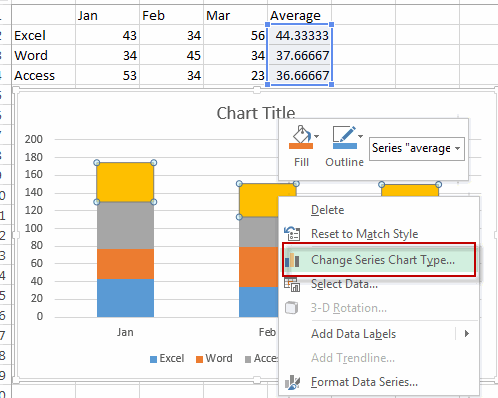Select cell with value 56
Screen dimensions: 498x398
tap(236, 35)
